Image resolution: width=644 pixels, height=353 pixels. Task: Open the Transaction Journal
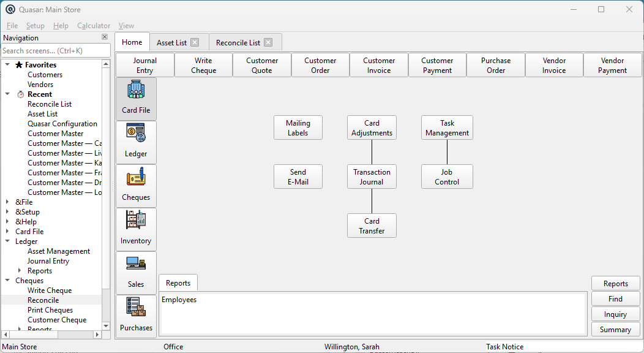tap(372, 176)
